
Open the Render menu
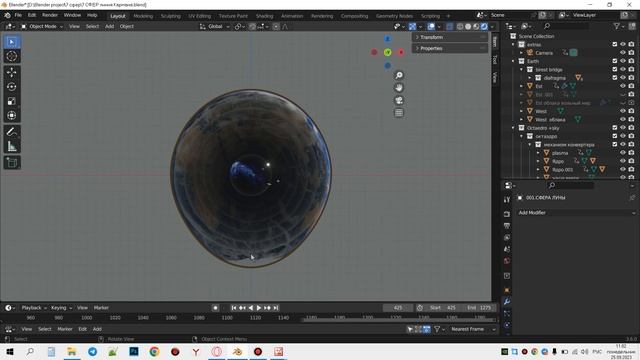tap(50, 16)
